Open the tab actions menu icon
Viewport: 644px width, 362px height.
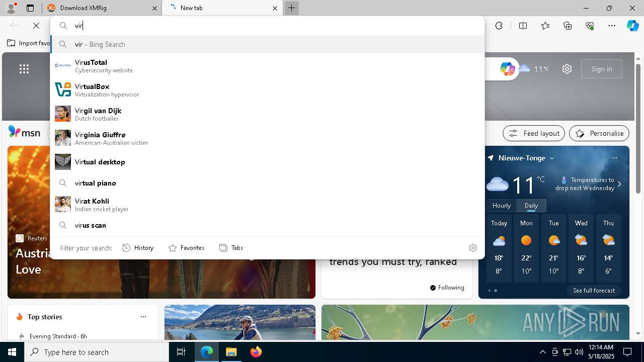coord(30,8)
